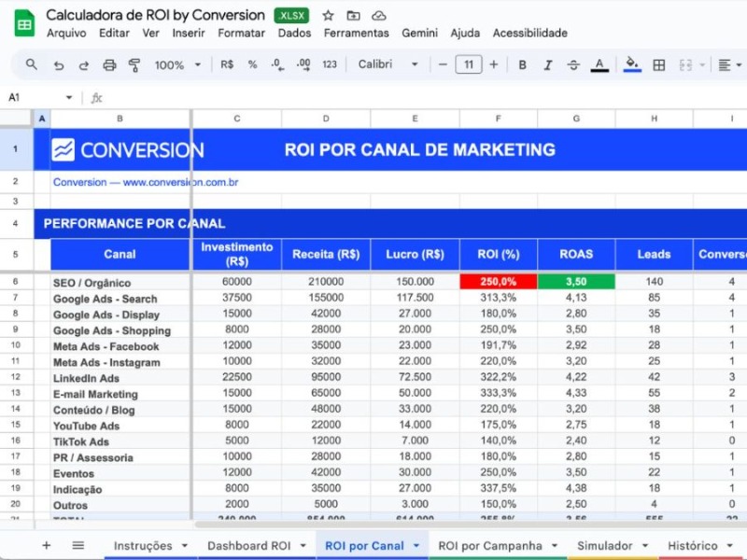Add a new sheet with plus button
This screenshot has height=560, width=747.
[46, 546]
